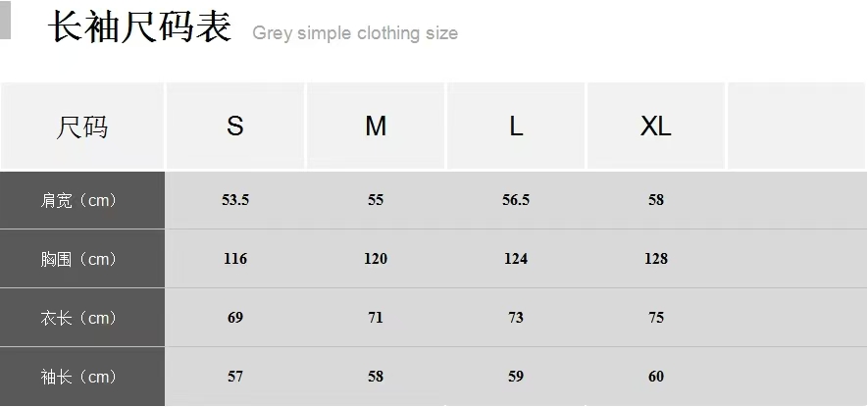Screen dimensions: 868x407
Task: Click sleeve length value 57
Action: click(235, 377)
